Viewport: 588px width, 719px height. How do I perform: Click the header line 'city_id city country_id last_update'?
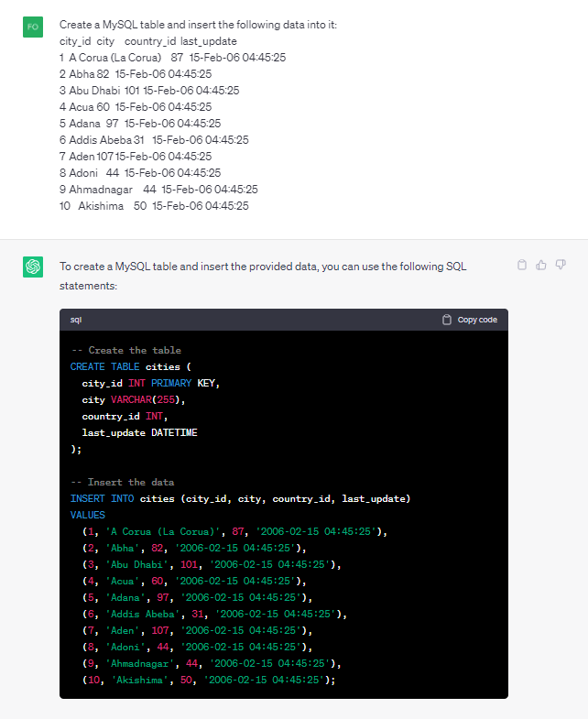pyautogui.click(x=148, y=41)
